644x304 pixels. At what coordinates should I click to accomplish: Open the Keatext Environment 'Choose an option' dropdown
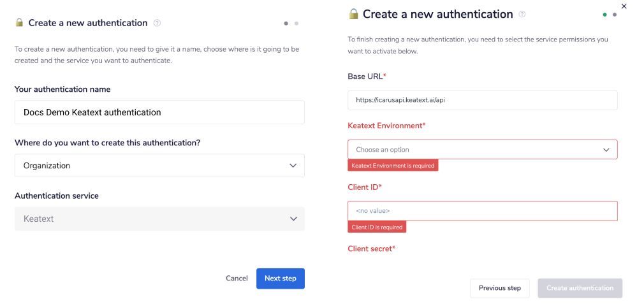click(483, 150)
